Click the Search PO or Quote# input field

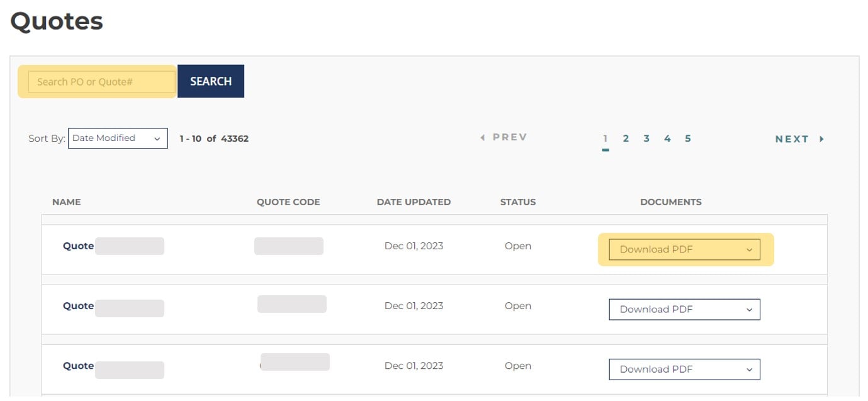(x=101, y=82)
